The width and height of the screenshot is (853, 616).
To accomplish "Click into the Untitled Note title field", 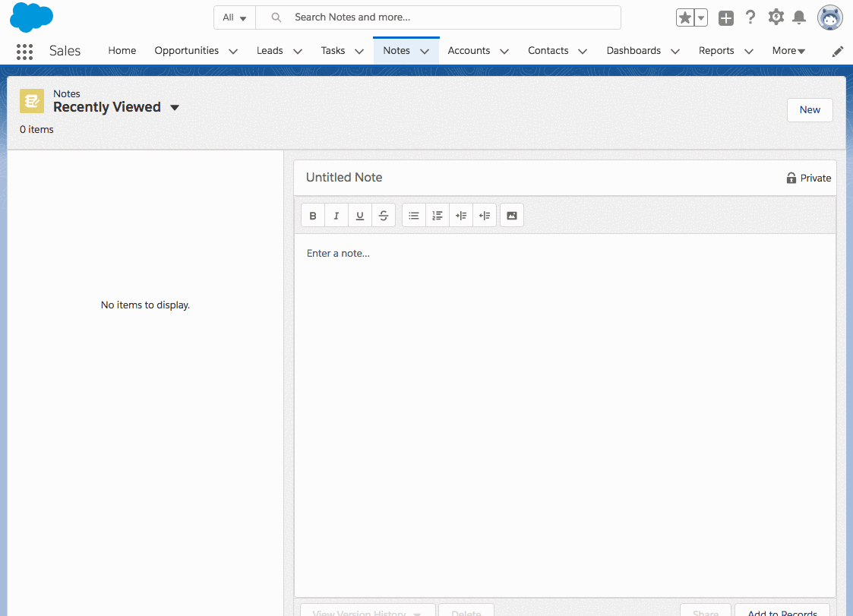I will point(532,178).
